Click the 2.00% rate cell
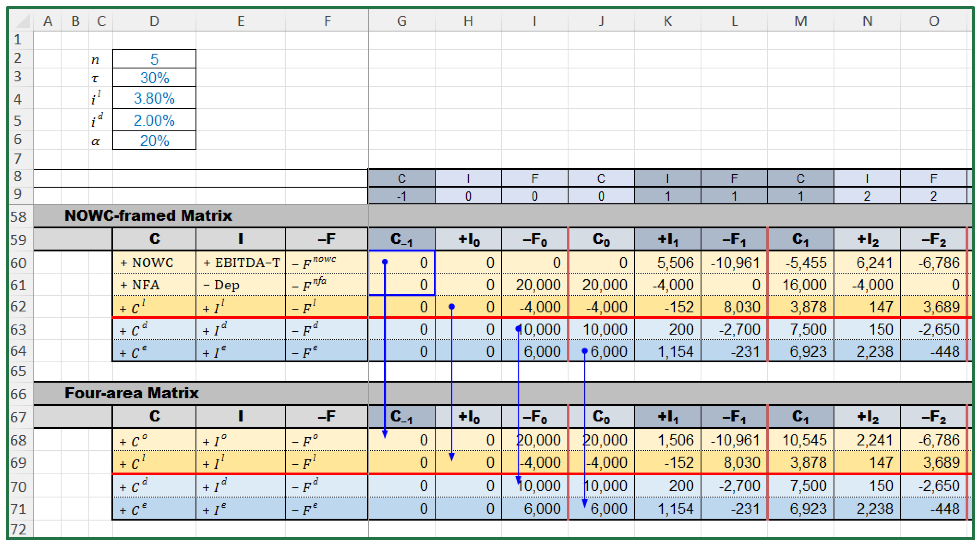980x545 pixels. click(x=154, y=120)
